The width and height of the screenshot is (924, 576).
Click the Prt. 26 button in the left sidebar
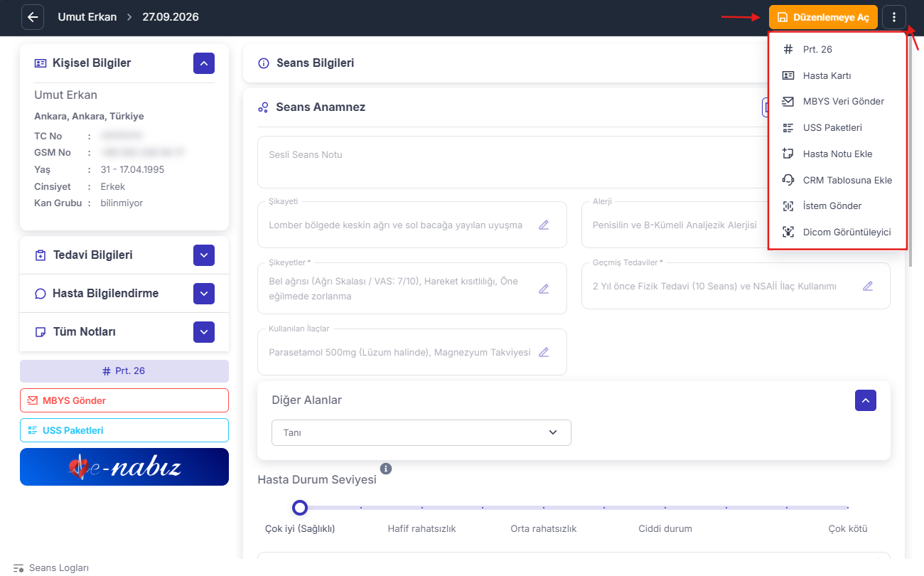(124, 371)
